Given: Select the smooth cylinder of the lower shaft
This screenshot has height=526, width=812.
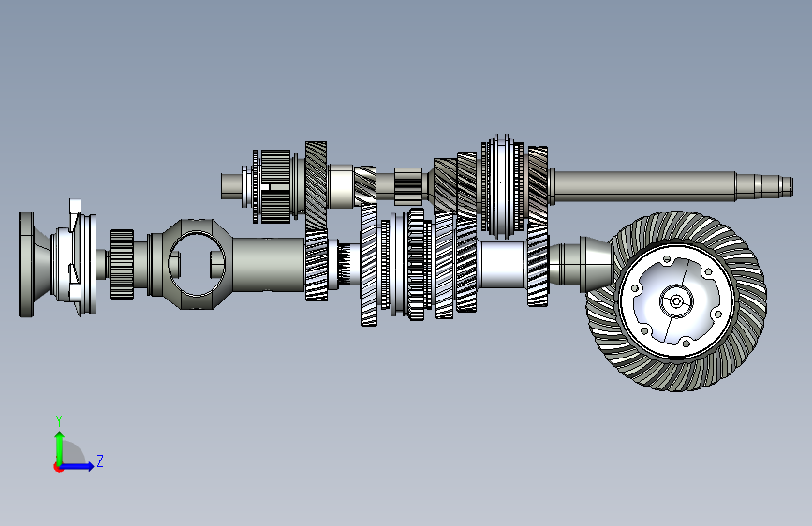Looking at the screenshot, I should tap(268, 265).
